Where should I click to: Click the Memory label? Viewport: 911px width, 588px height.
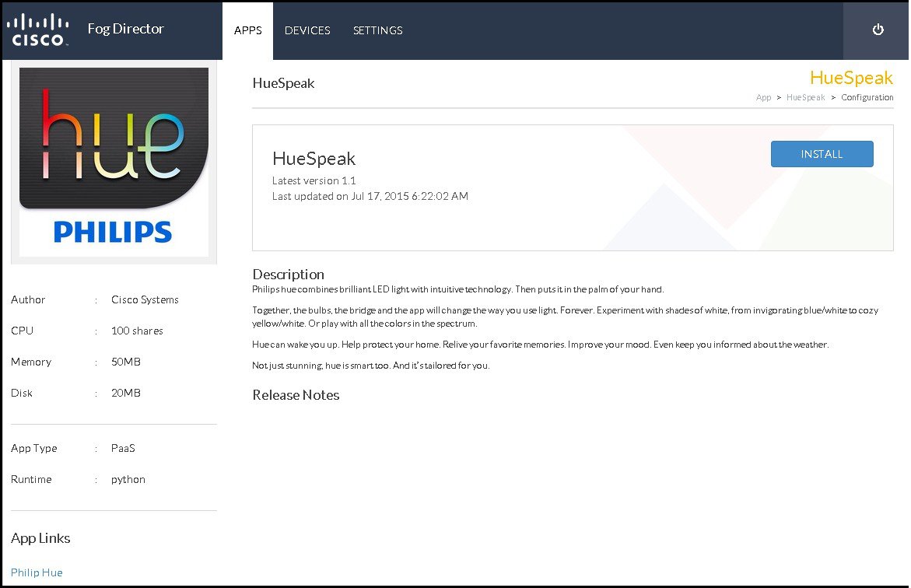31,362
